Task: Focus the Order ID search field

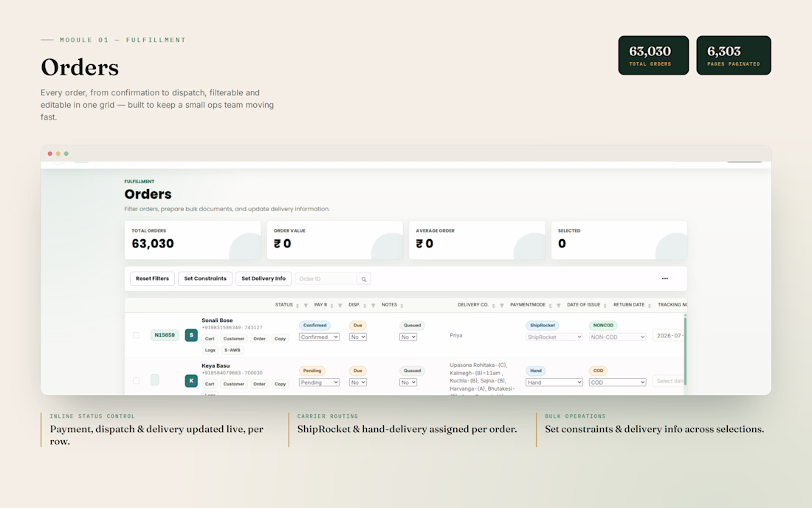Action: point(326,279)
